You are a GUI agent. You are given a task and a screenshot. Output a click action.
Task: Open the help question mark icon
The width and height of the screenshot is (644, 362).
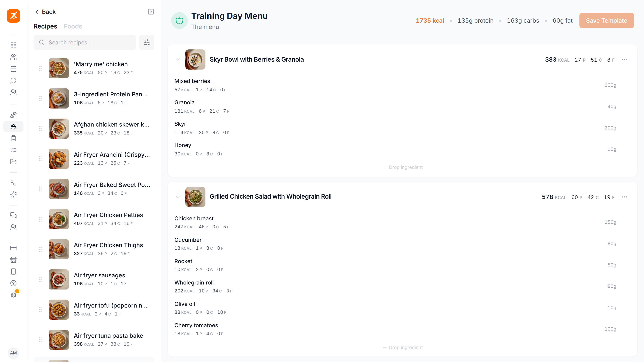(x=13, y=283)
